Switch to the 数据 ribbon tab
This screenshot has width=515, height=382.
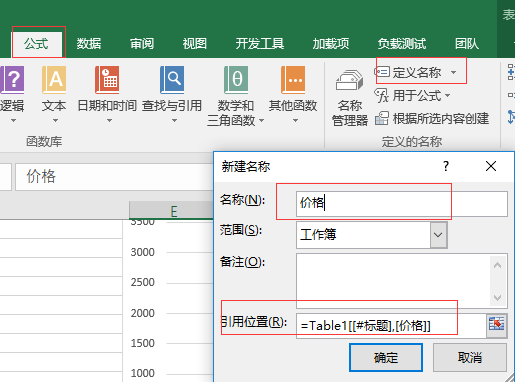click(x=89, y=44)
